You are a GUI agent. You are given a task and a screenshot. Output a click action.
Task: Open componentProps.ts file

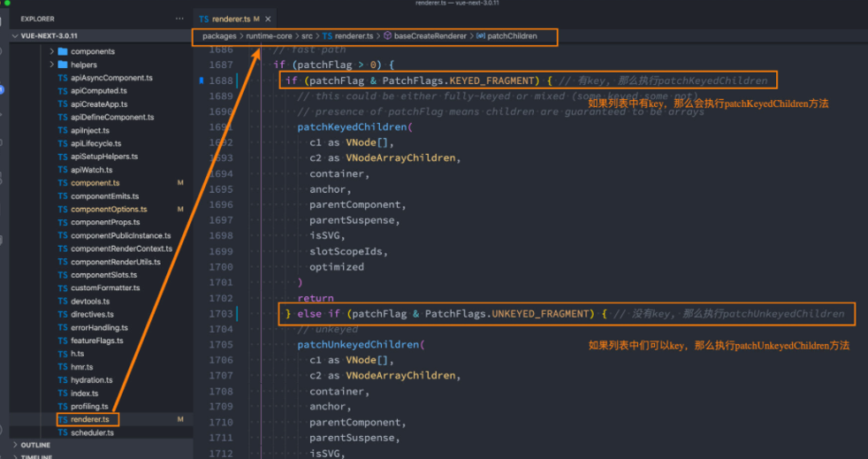click(105, 222)
